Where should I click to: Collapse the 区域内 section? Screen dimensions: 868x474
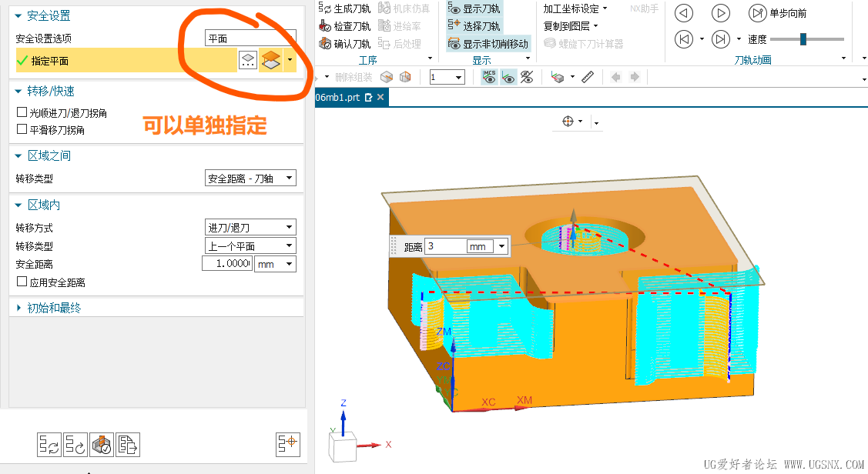click(x=18, y=205)
